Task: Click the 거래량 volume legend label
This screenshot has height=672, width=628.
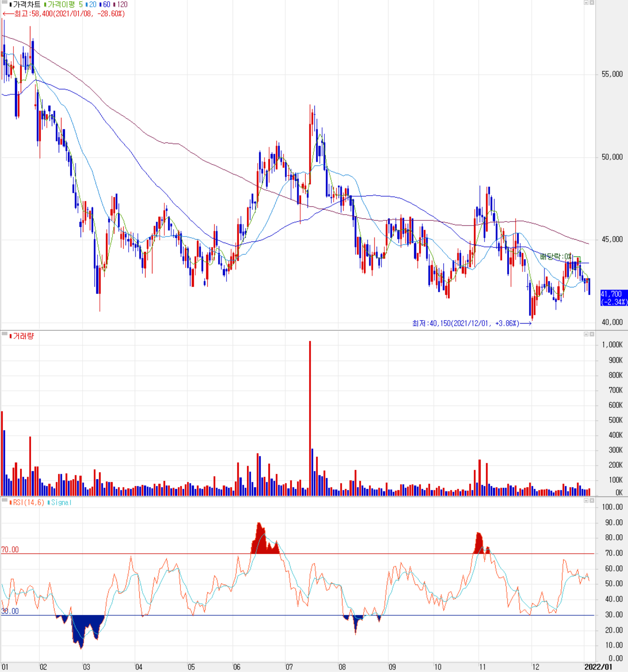Action: 22,336
